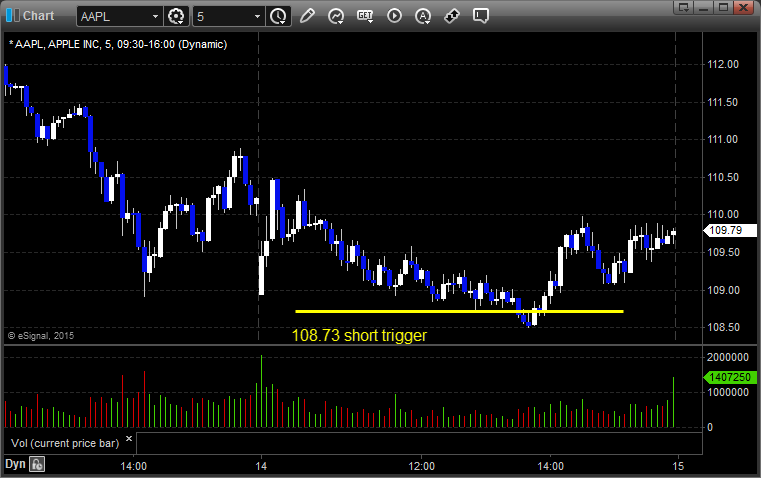761x478 pixels.
Task: Click the 1407250 volume marker
Action: [x=730, y=377]
